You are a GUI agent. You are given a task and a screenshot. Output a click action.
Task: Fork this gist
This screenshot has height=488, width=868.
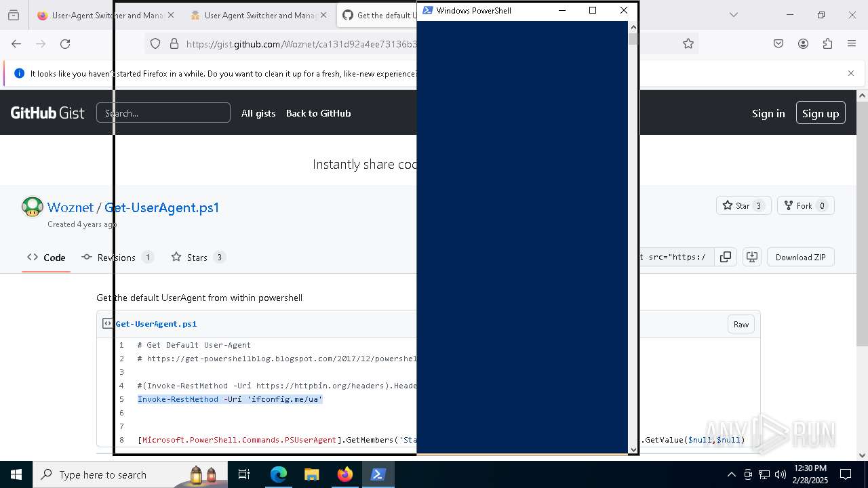806,205
